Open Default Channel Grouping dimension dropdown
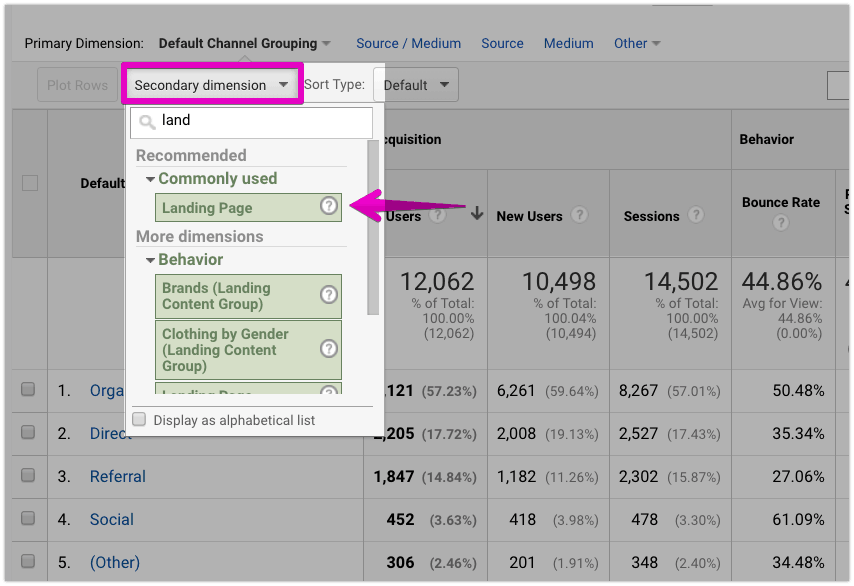 [245, 43]
